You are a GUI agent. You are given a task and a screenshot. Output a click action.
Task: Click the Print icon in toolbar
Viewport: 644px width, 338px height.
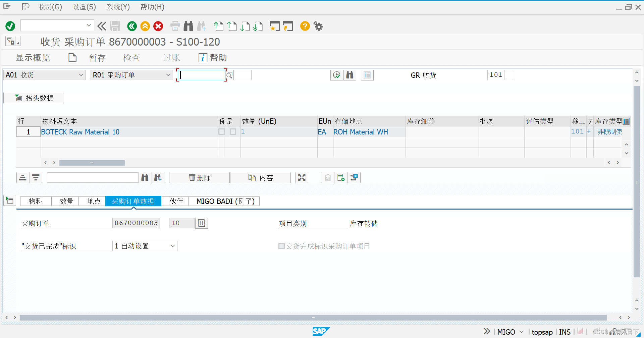coord(175,26)
